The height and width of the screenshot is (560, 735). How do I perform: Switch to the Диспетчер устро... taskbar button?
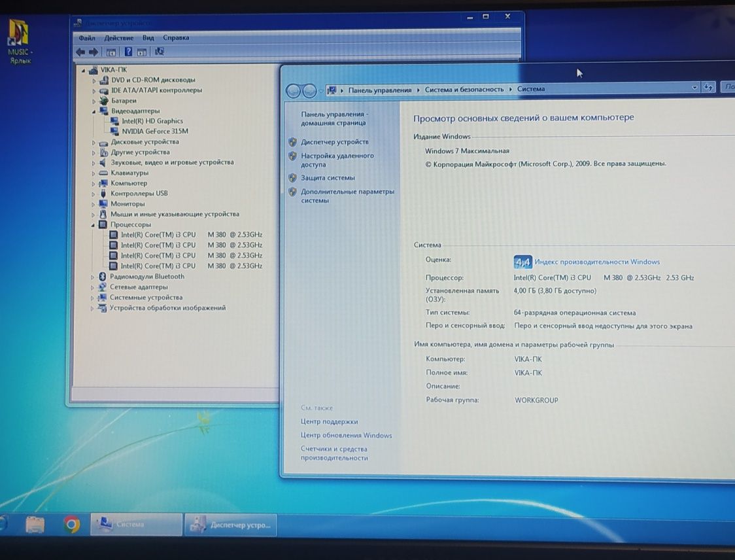pos(231,525)
